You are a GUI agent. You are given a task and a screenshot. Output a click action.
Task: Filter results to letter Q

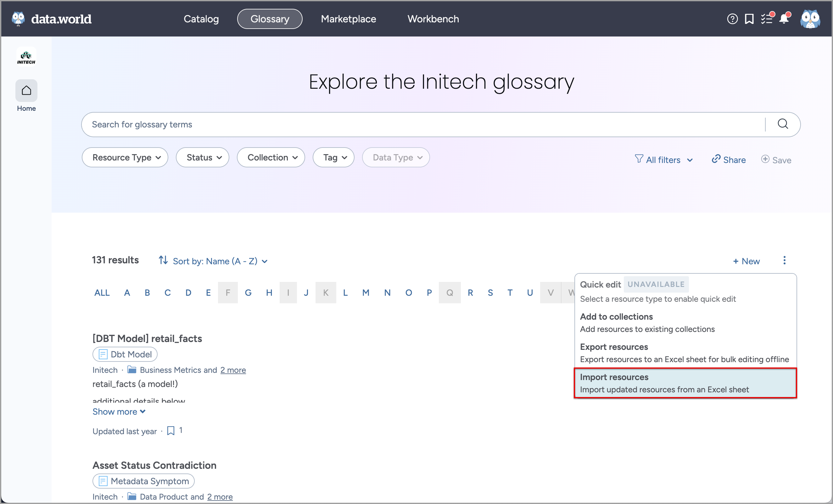click(x=450, y=292)
